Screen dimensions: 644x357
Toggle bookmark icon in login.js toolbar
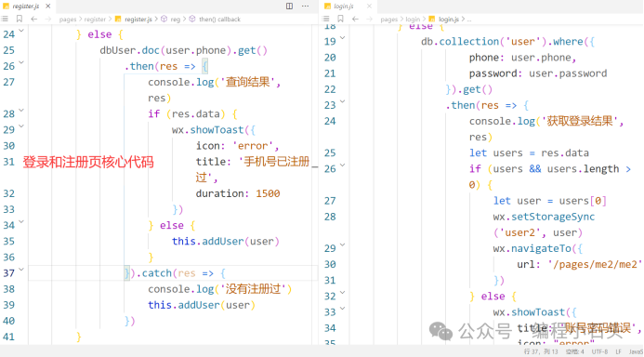(x=340, y=19)
